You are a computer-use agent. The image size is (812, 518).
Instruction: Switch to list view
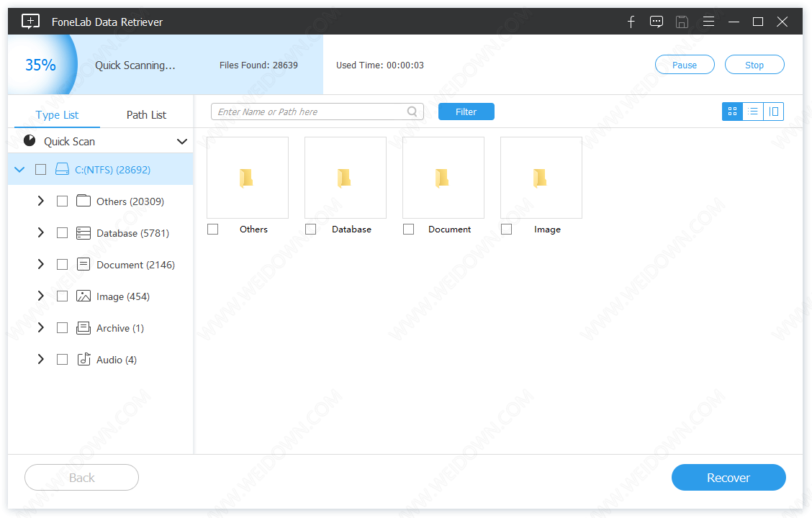753,112
